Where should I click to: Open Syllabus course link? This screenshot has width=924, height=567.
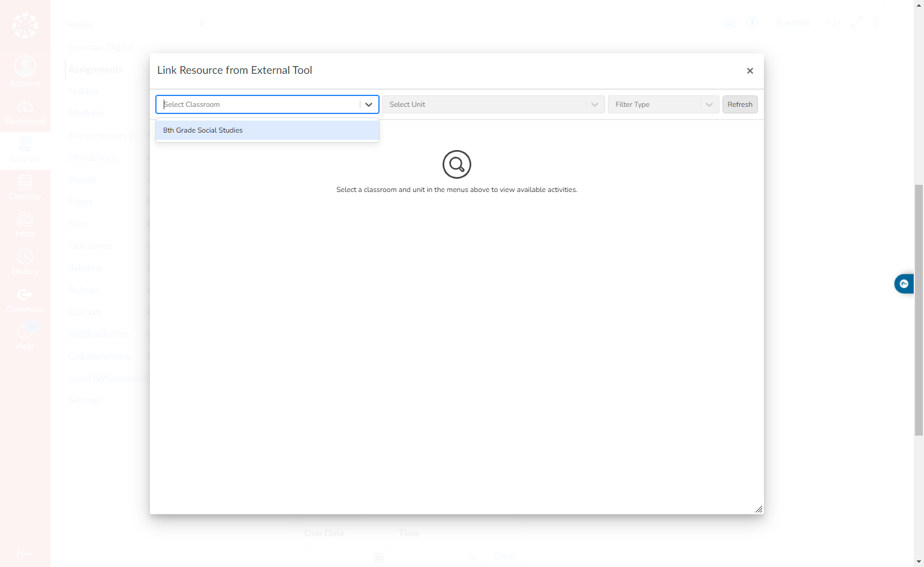tap(85, 268)
